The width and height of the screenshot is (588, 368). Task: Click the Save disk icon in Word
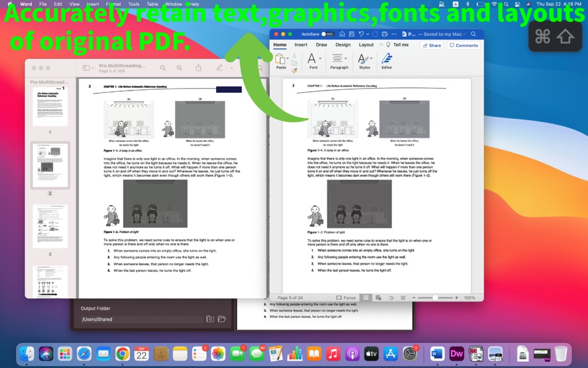(x=352, y=34)
